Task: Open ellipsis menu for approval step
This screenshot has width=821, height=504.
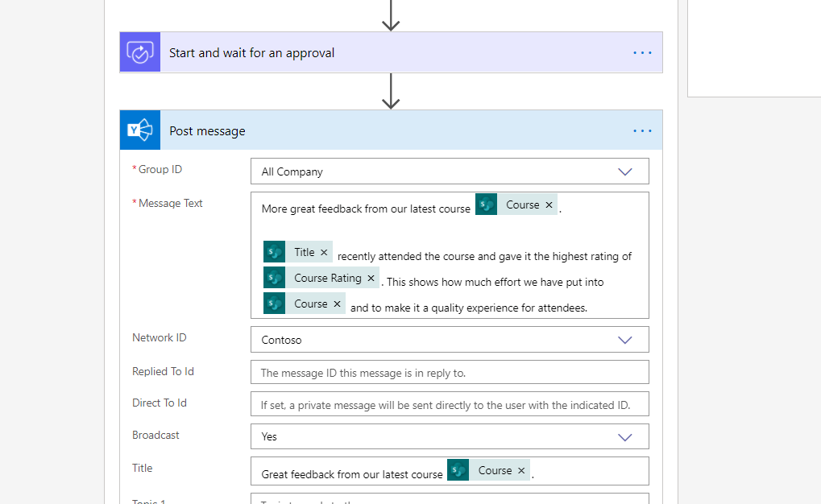Action: click(642, 53)
